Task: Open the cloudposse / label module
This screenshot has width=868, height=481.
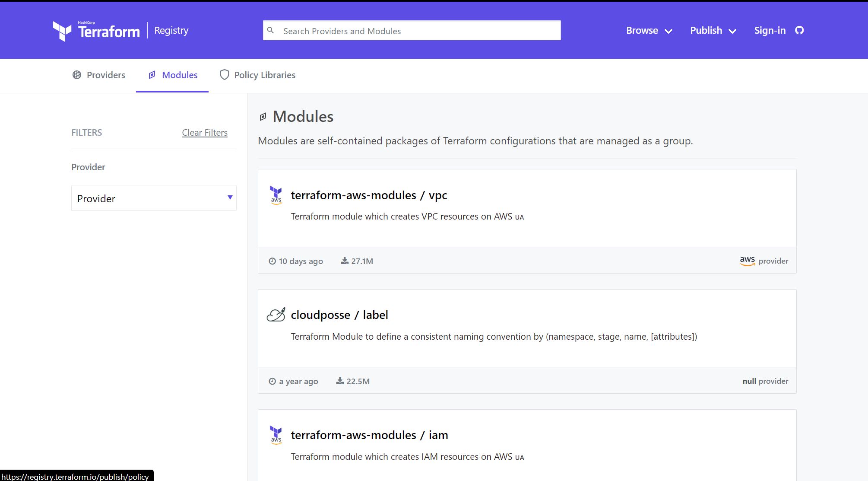Action: tap(339, 315)
